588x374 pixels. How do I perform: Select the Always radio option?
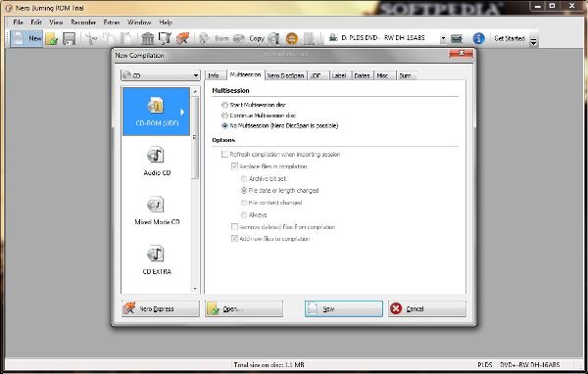coord(244,214)
